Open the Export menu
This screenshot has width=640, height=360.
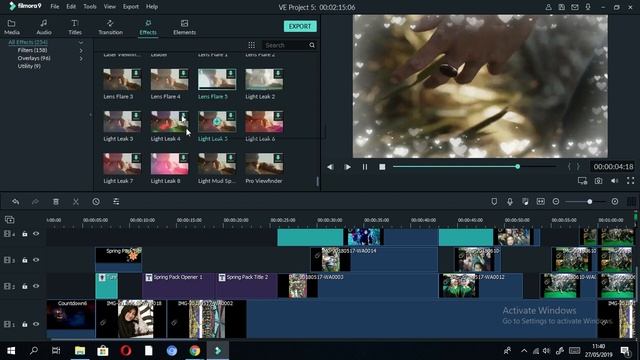131,7
